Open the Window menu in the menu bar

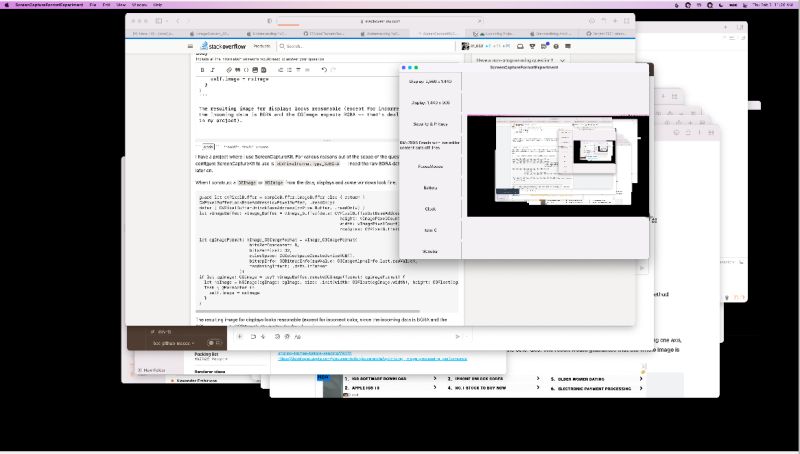click(139, 5)
